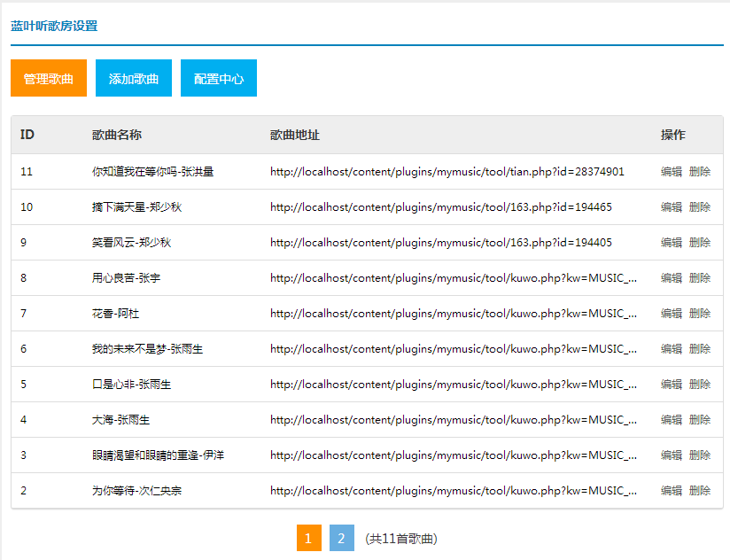Click the 163.php?id=194465 song address
The width and height of the screenshot is (730, 560).
coord(441,207)
